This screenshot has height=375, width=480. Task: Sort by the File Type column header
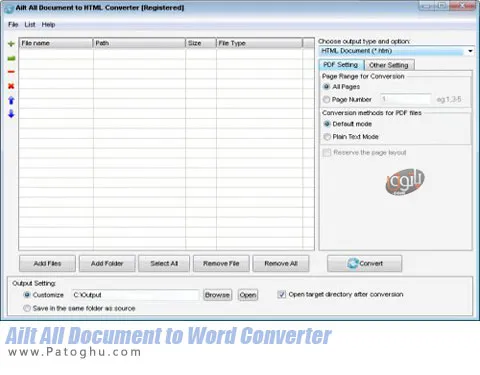pyautogui.click(x=259, y=43)
